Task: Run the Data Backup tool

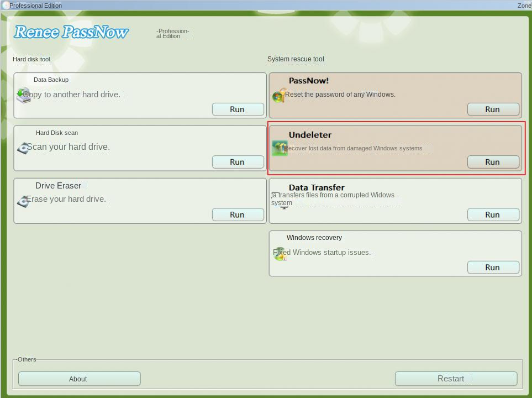Action: pyautogui.click(x=238, y=109)
